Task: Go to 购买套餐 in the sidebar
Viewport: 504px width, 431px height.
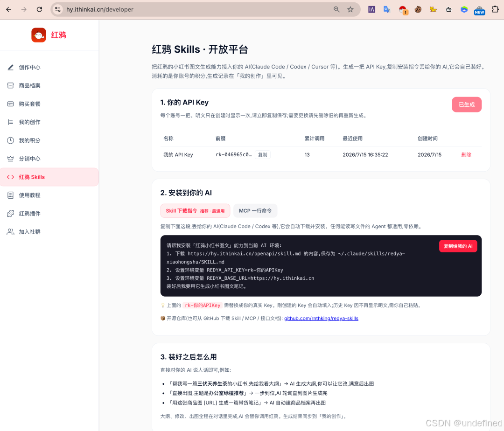Action: (49, 104)
